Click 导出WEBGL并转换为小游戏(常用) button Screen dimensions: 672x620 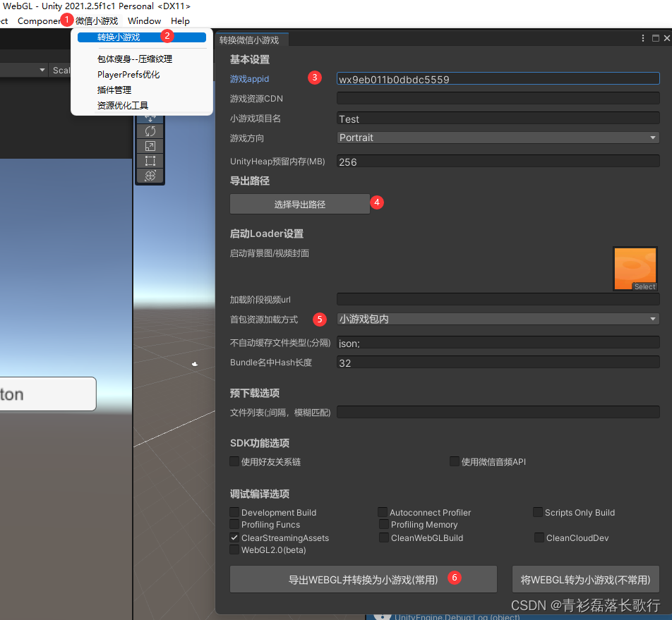pyautogui.click(x=364, y=580)
